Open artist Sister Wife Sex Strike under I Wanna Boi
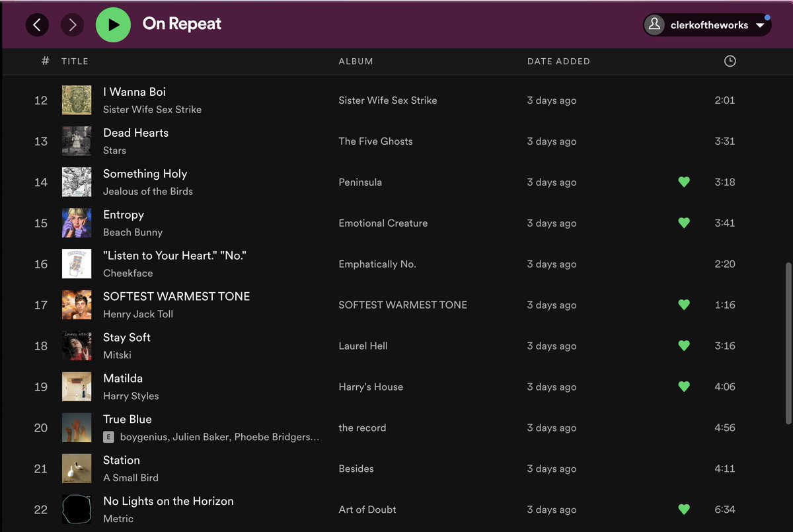Image resolution: width=793 pixels, height=532 pixels. [x=152, y=110]
